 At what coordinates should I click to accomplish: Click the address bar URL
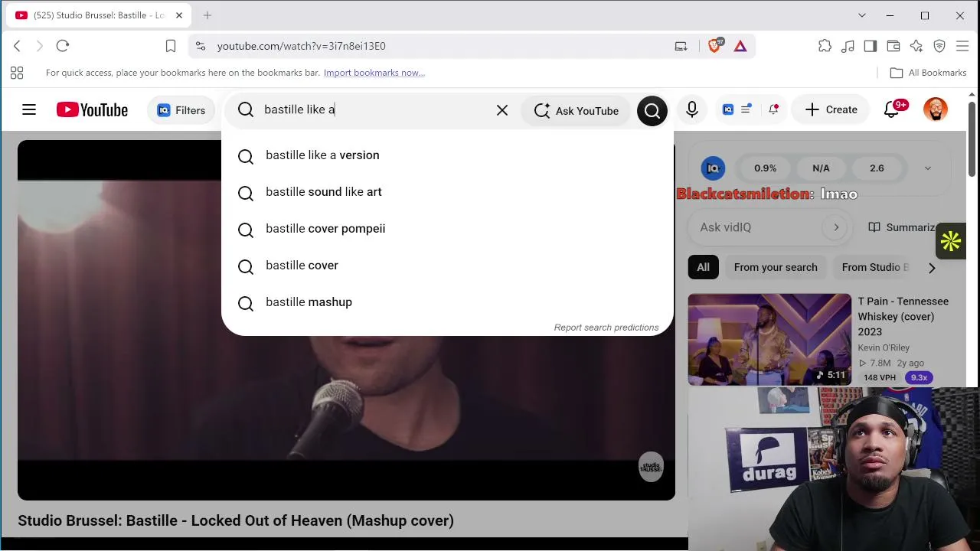tap(301, 46)
